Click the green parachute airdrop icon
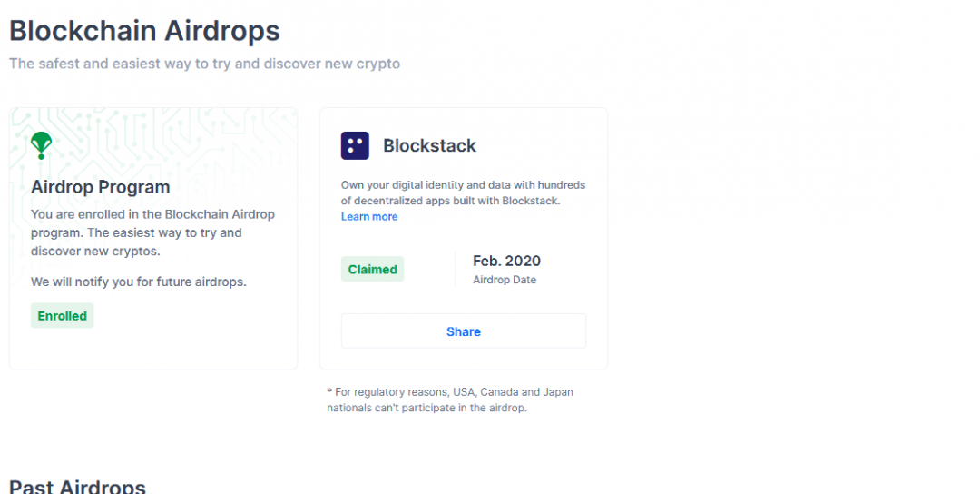 click(42, 144)
